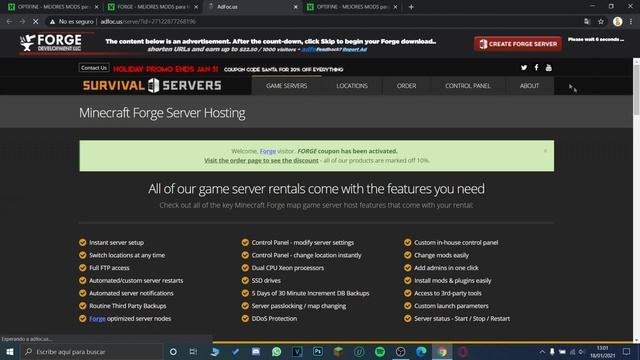The image size is (640, 360).
Task: Click the Forge Development LLC logo
Action: pyautogui.click(x=51, y=43)
